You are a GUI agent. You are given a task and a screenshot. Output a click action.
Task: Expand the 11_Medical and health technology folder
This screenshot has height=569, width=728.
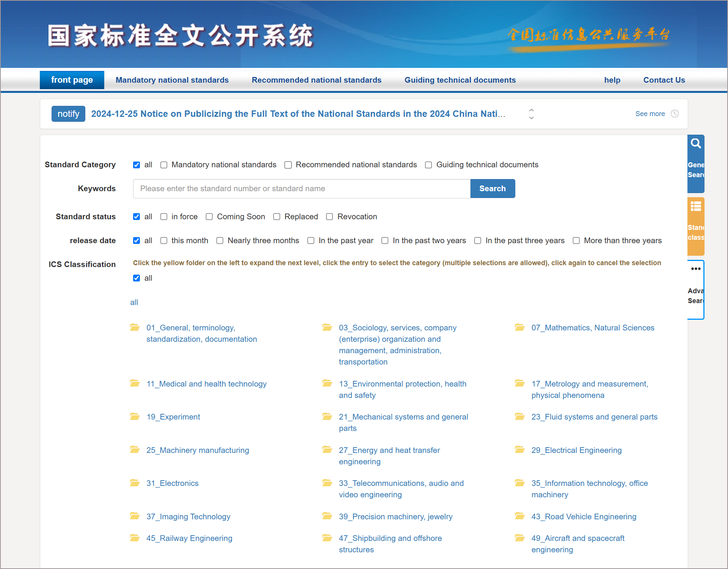135,383
